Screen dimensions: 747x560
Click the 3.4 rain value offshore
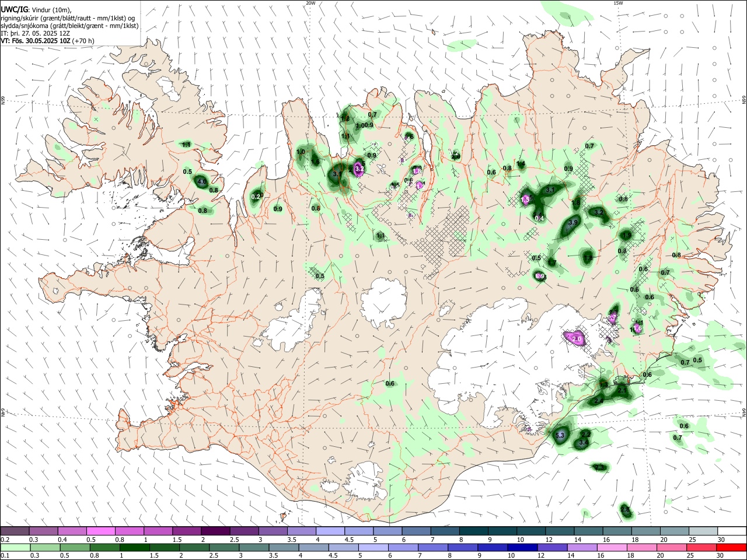pyautogui.click(x=583, y=443)
